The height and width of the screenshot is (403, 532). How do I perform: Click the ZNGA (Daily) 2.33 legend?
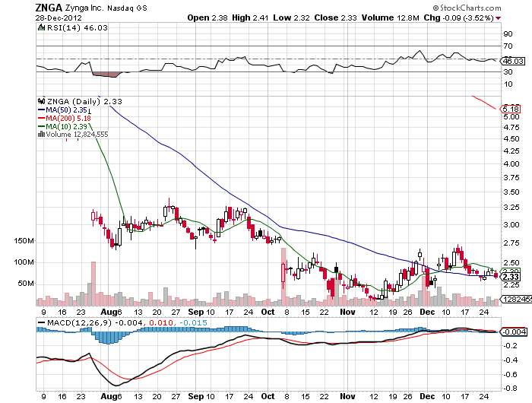(x=84, y=102)
